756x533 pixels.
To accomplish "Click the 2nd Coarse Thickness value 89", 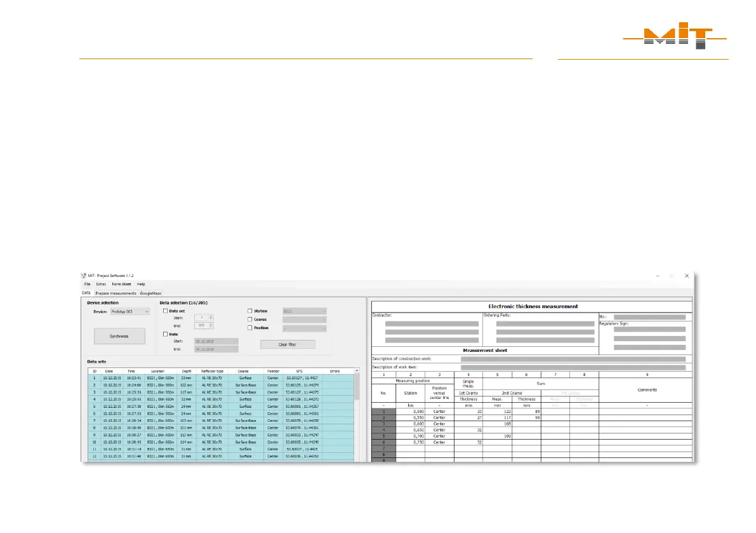I will pos(526,412).
